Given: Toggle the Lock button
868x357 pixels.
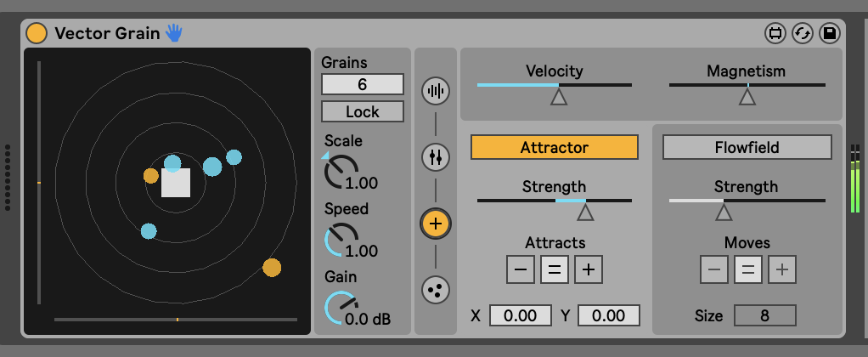Looking at the screenshot, I should [363, 111].
